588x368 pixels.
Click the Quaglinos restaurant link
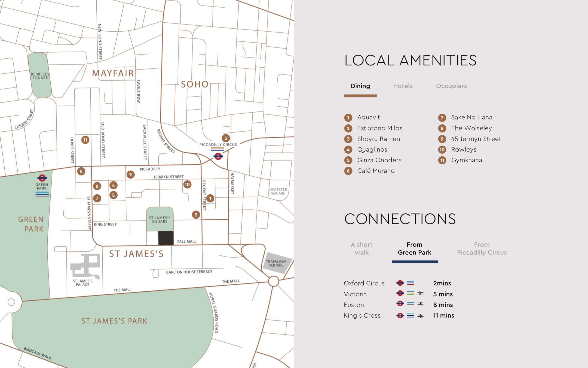point(373,149)
